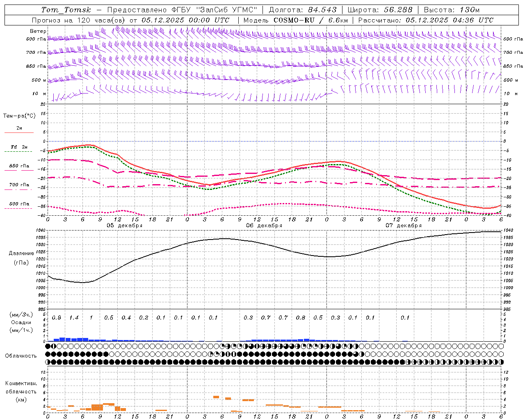Click the '850 гПа' temperature legend entry
Viewport: 525px width, 420px height.
coord(19,166)
